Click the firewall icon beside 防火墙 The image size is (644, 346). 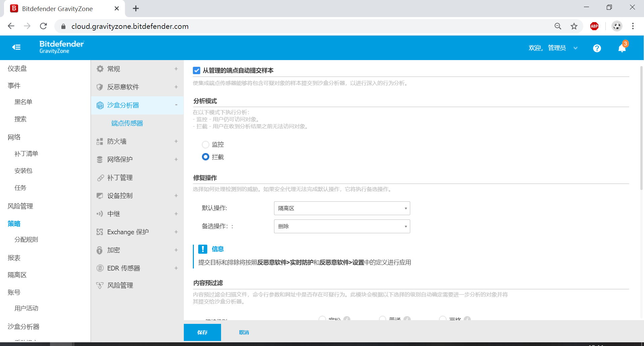tap(100, 141)
